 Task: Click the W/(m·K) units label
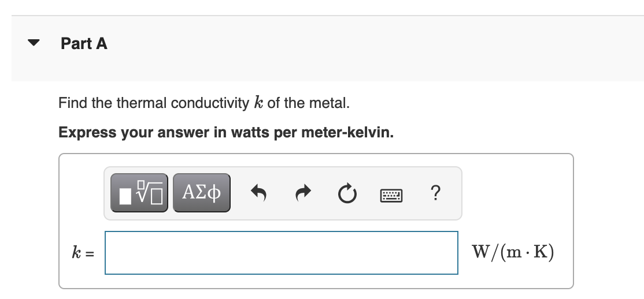pos(513,252)
